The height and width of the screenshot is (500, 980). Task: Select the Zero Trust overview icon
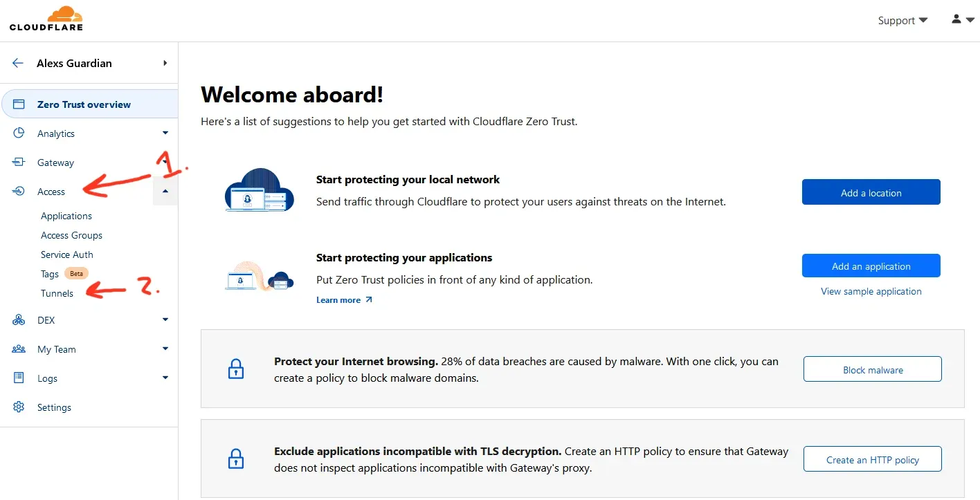pos(19,104)
